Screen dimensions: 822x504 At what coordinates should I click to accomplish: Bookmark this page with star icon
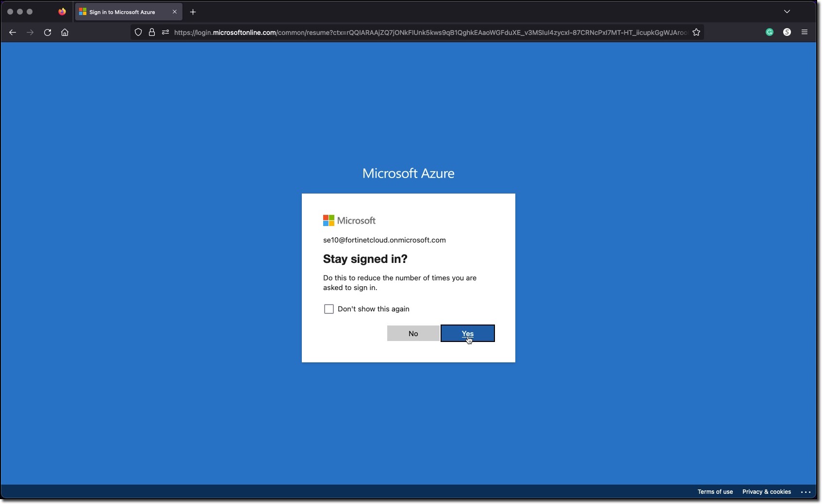(x=696, y=33)
